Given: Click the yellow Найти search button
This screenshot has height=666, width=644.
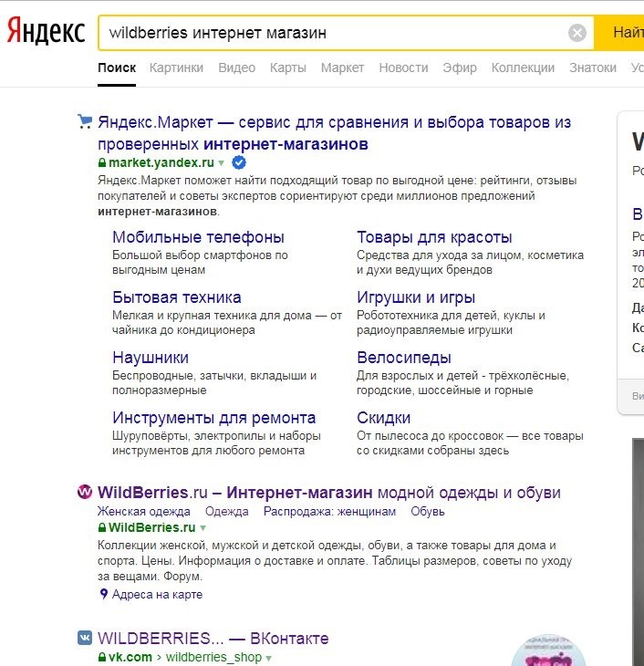Looking at the screenshot, I should 624,33.
